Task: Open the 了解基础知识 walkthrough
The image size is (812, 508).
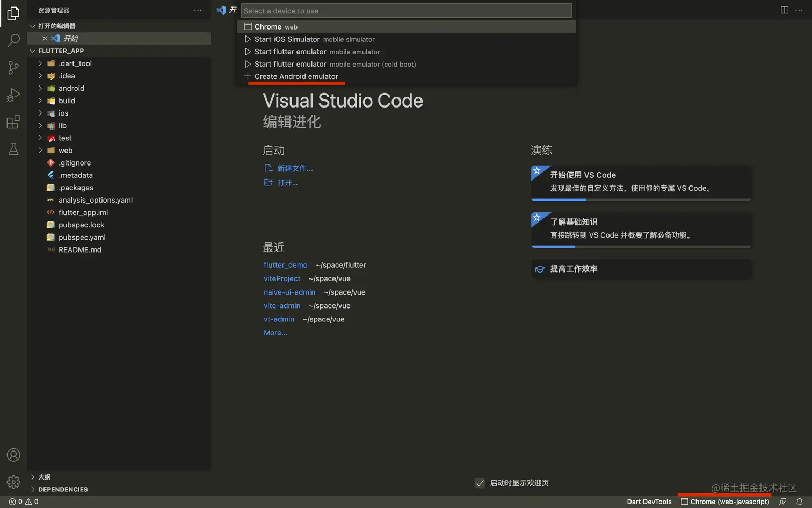Action: coord(641,230)
